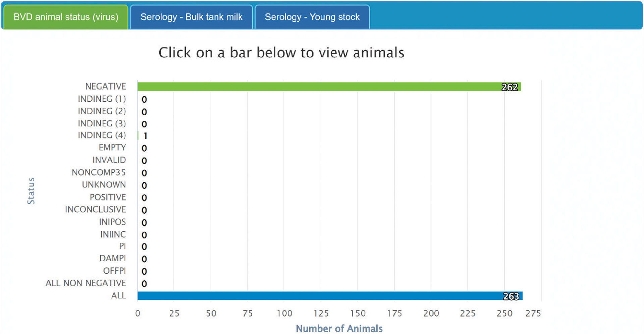The width and height of the screenshot is (644, 334).
Task: Click the INCONCLUSIVE status label
Action: (x=95, y=210)
